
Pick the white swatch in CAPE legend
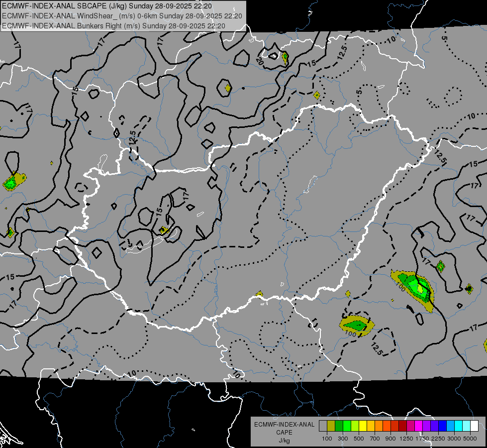pos(474,426)
